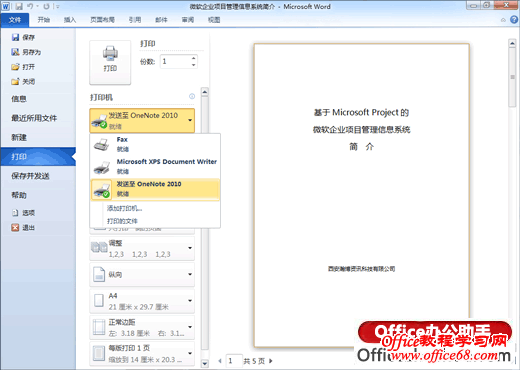Switch to the 视图 view tab
This screenshot has width=520, height=370.
tap(214, 20)
